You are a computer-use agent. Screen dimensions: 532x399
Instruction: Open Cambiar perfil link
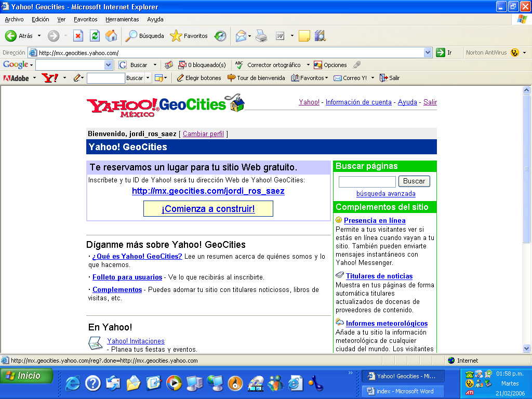[203, 134]
